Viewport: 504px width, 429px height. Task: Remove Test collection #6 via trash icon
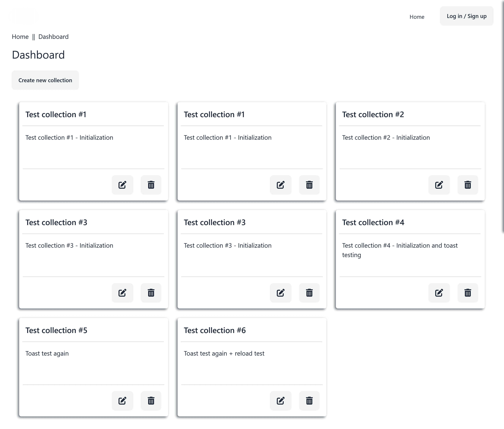[x=309, y=401]
